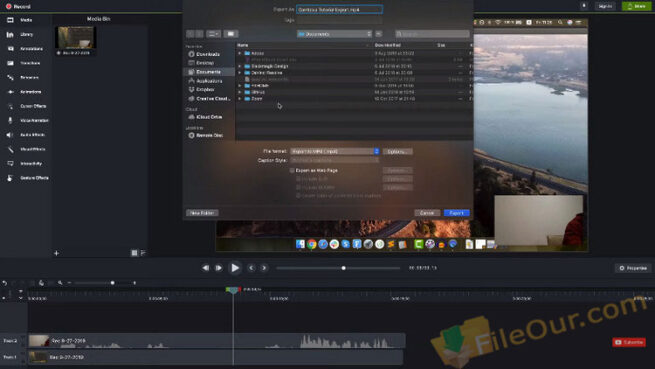Click the collapse dialog chevron button

[378, 34]
